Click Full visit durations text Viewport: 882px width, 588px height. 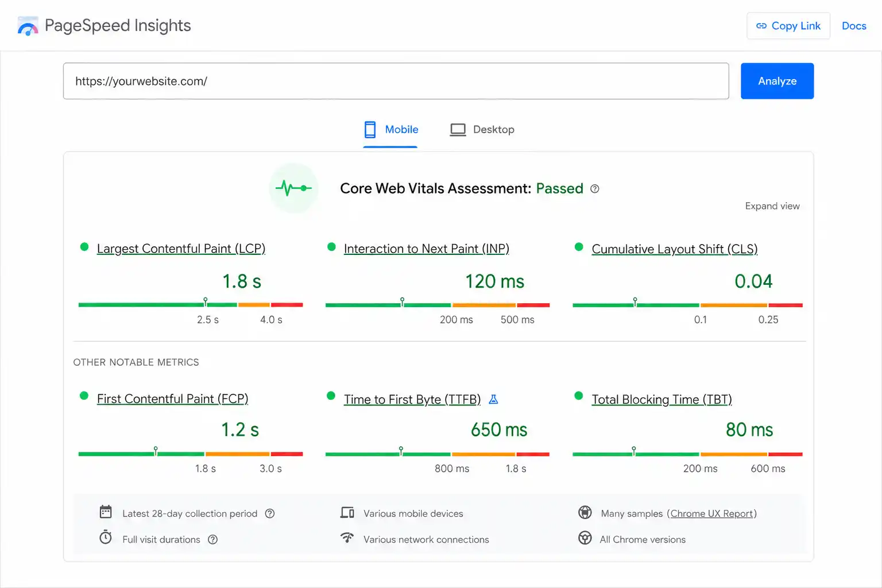pos(161,540)
